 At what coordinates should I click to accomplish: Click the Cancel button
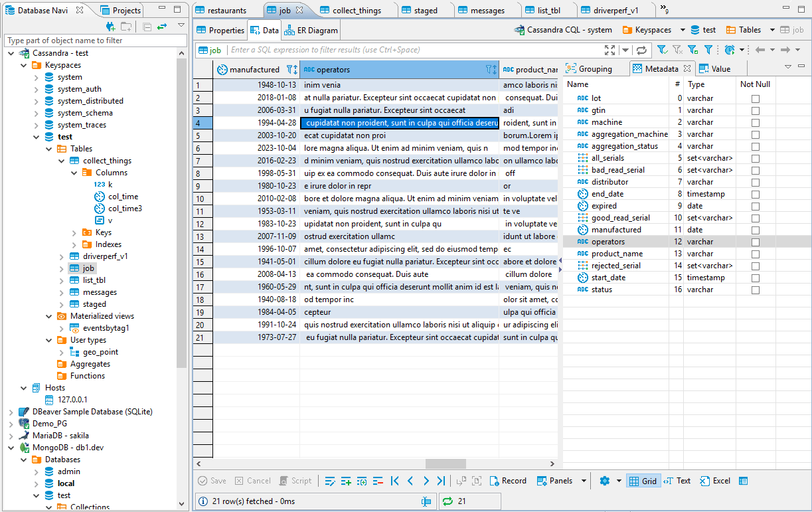[253, 480]
